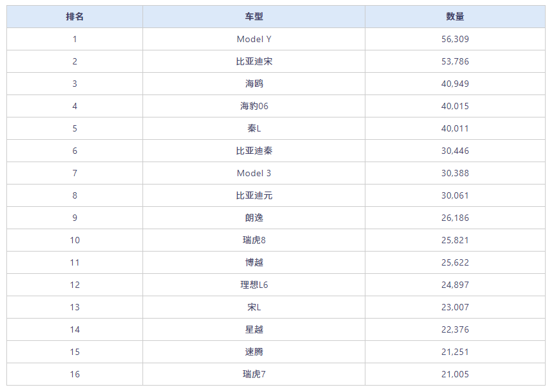The width and height of the screenshot is (552, 392).
Task: Click rank number 8 cell
Action: tap(75, 195)
